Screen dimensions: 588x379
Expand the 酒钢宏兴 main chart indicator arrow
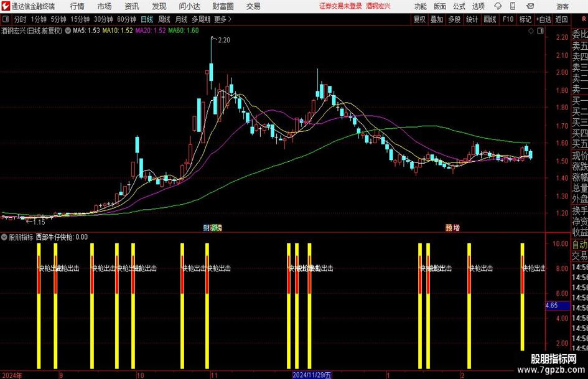pyautogui.click(x=68, y=30)
